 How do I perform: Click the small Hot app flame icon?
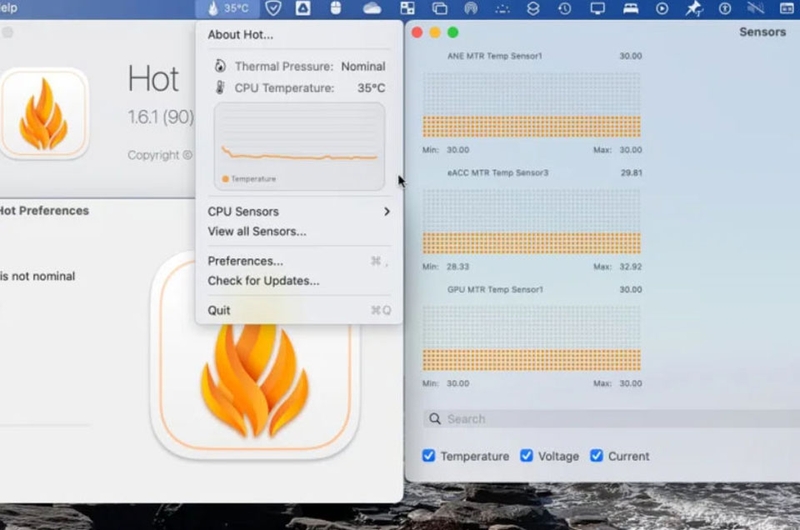pyautogui.click(x=44, y=114)
